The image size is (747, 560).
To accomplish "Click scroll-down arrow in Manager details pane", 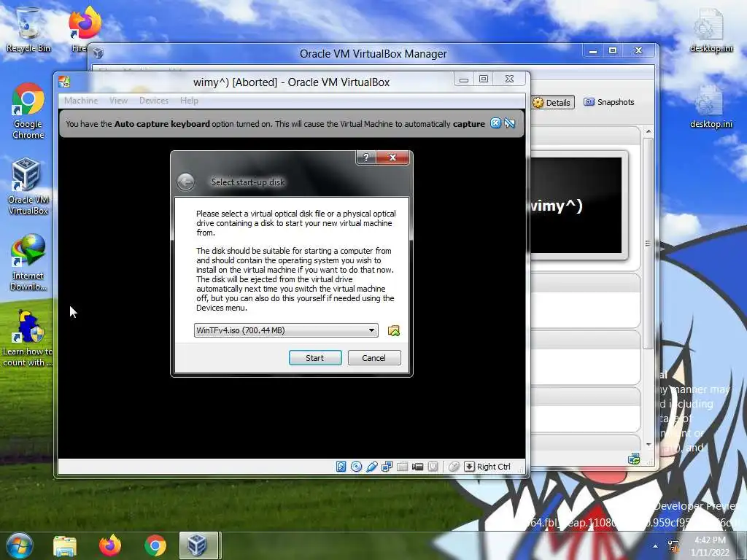I will point(649,445).
